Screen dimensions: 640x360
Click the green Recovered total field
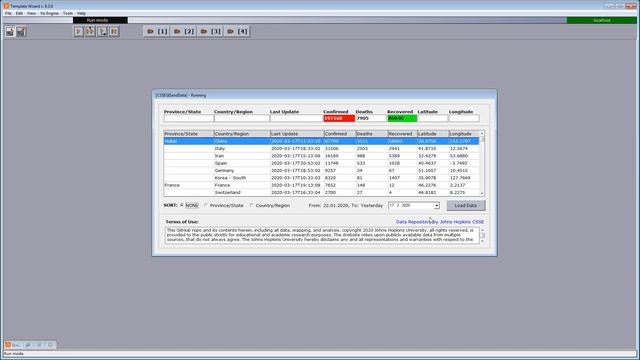coord(402,118)
